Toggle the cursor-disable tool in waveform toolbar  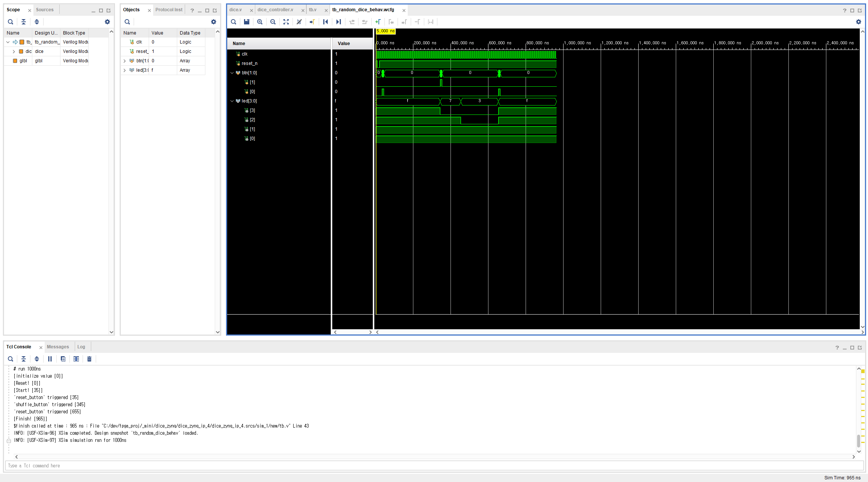tap(299, 22)
